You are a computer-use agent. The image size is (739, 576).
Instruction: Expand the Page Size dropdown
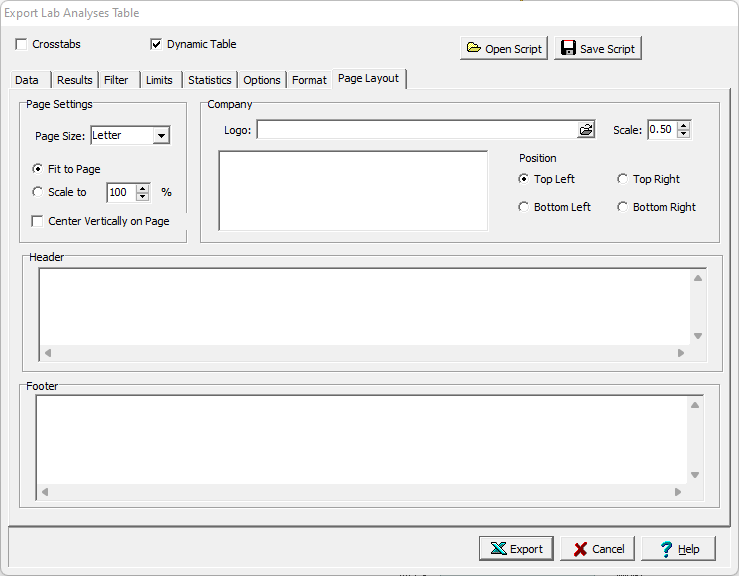pos(160,136)
